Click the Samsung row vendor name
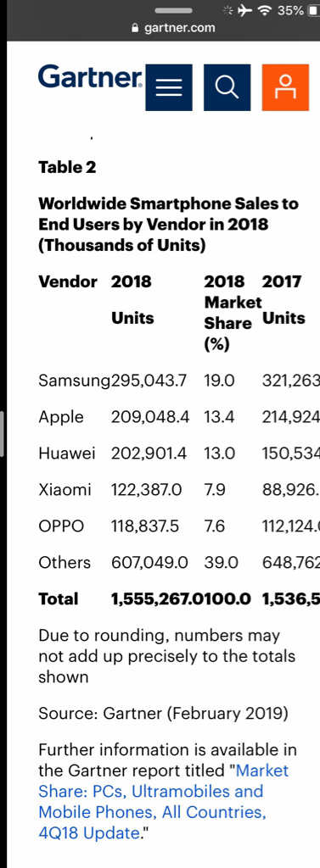This screenshot has height=868, width=320. click(75, 381)
